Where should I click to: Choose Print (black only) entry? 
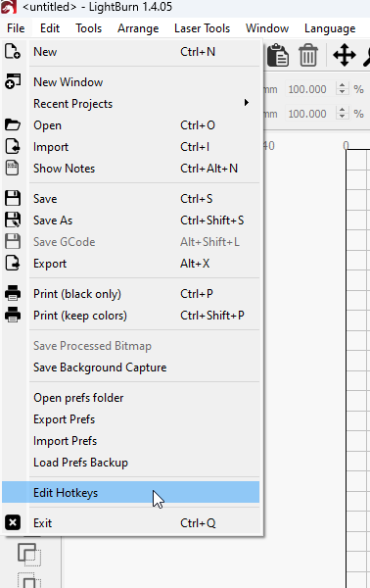pyautogui.click(x=131, y=293)
